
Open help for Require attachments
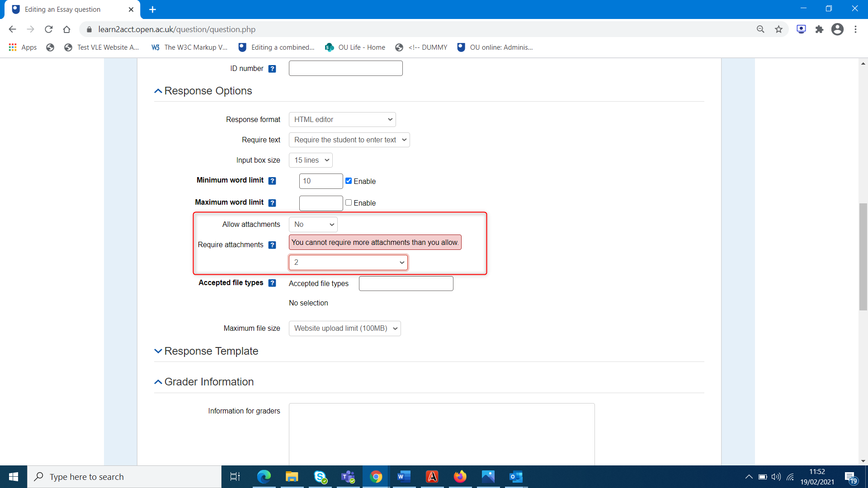click(x=272, y=245)
